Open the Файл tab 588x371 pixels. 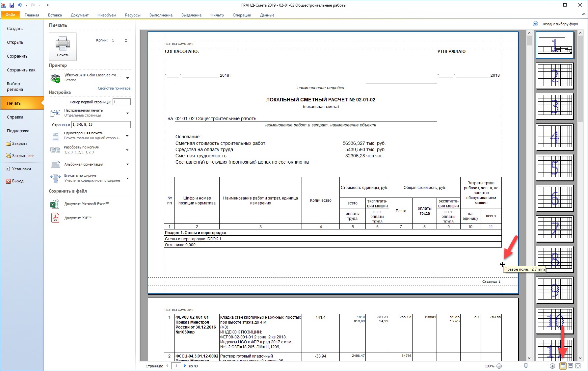(11, 15)
